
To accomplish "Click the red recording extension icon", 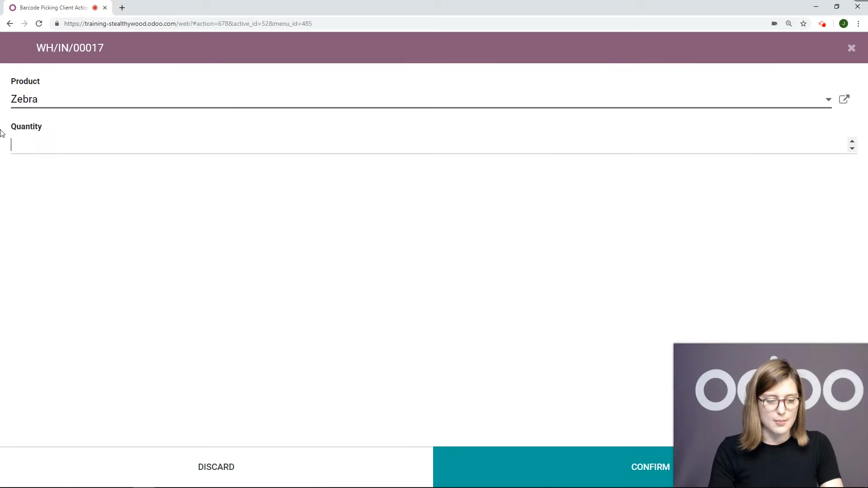I will 822,23.
